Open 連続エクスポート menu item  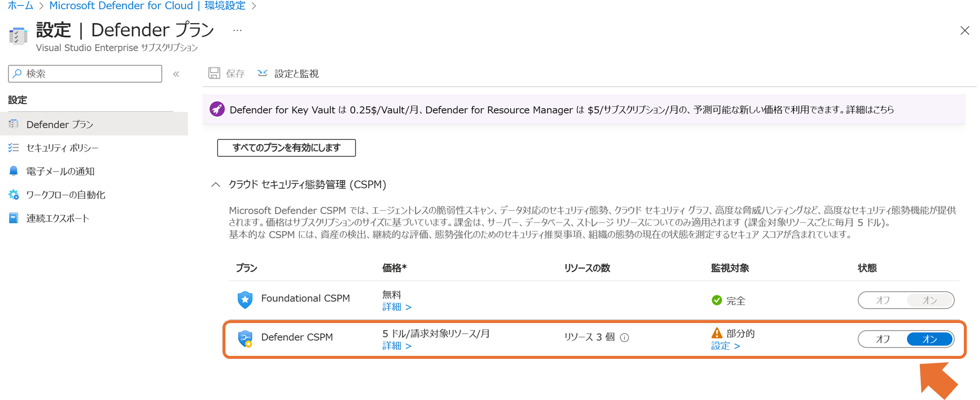[x=58, y=218]
